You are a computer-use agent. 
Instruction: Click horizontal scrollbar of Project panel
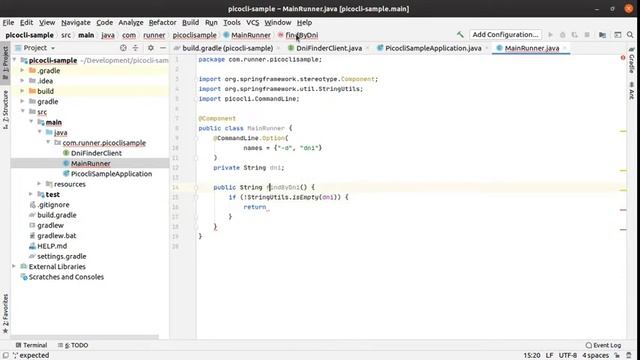click(x=84, y=337)
